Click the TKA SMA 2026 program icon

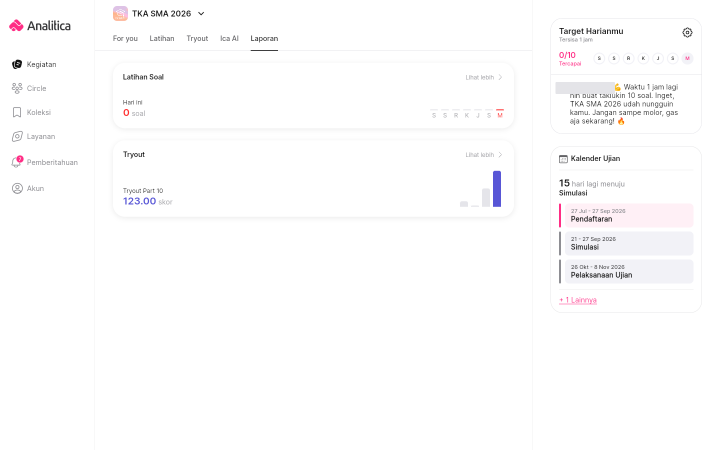click(120, 13)
